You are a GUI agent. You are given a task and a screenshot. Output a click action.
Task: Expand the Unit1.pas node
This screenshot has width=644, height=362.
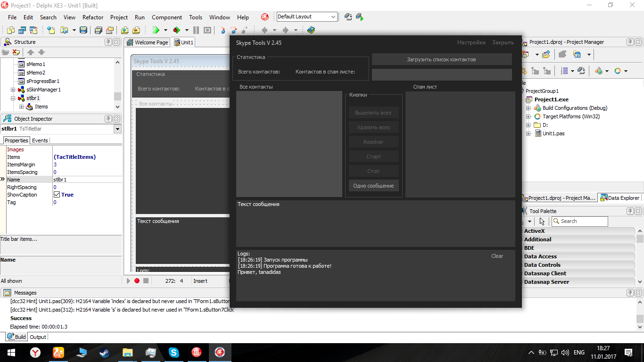(528, 133)
